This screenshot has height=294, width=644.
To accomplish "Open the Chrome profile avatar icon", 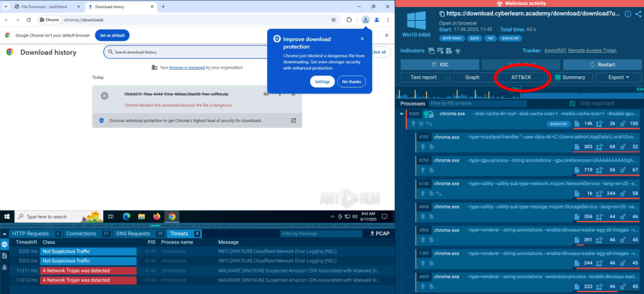I will point(377,20).
